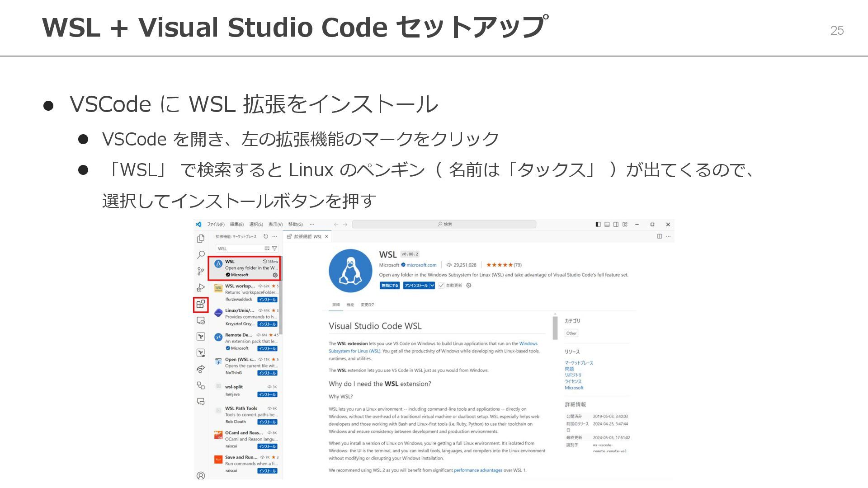
Task: Click the five-star rating (79)
Action: [504, 265]
